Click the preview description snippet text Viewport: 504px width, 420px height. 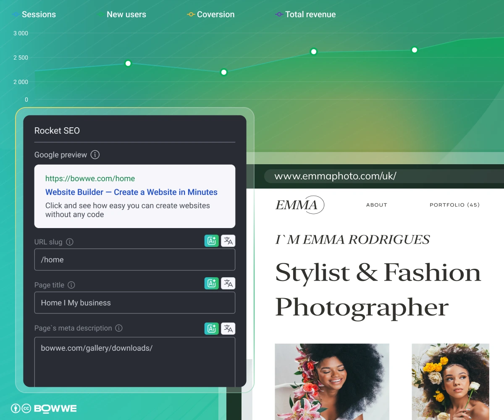[128, 210]
